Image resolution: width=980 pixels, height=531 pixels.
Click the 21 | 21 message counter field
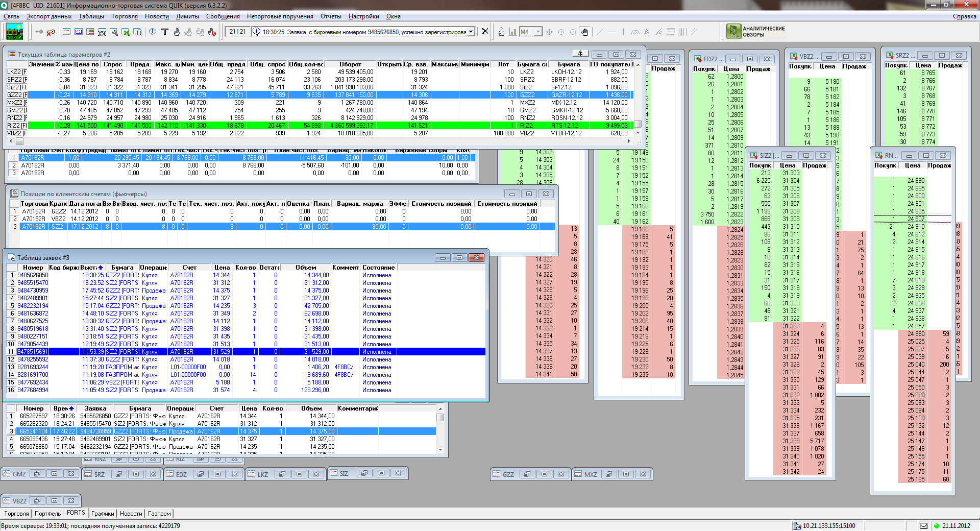pyautogui.click(x=237, y=32)
